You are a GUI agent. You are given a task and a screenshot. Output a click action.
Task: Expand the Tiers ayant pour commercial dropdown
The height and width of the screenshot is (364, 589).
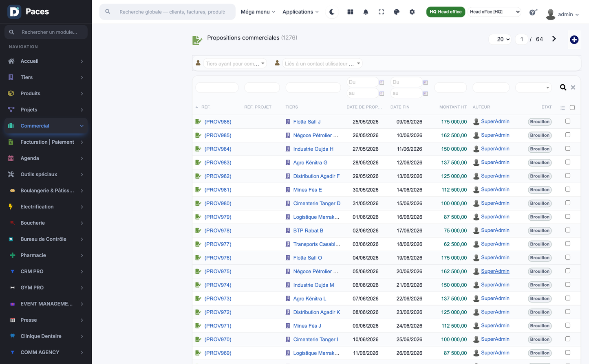tap(235, 64)
